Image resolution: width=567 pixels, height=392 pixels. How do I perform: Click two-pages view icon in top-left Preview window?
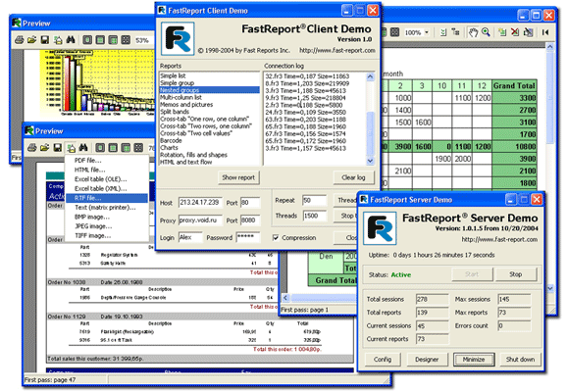(x=113, y=40)
